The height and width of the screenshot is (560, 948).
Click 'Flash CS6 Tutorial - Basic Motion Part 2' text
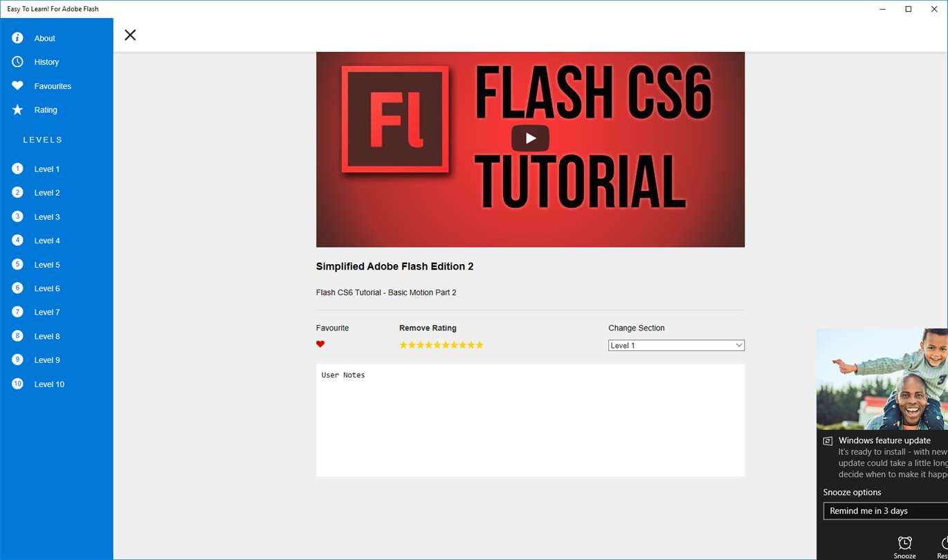click(x=386, y=292)
